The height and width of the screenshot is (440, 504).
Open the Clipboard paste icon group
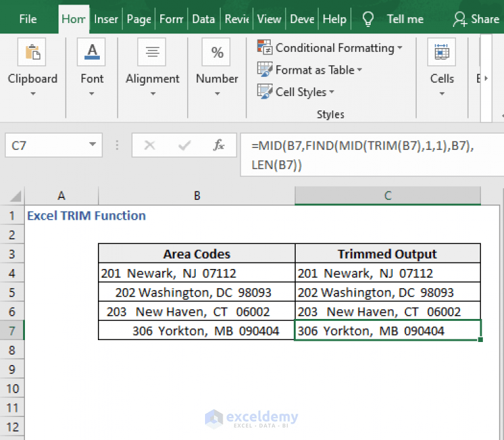pos(32,52)
